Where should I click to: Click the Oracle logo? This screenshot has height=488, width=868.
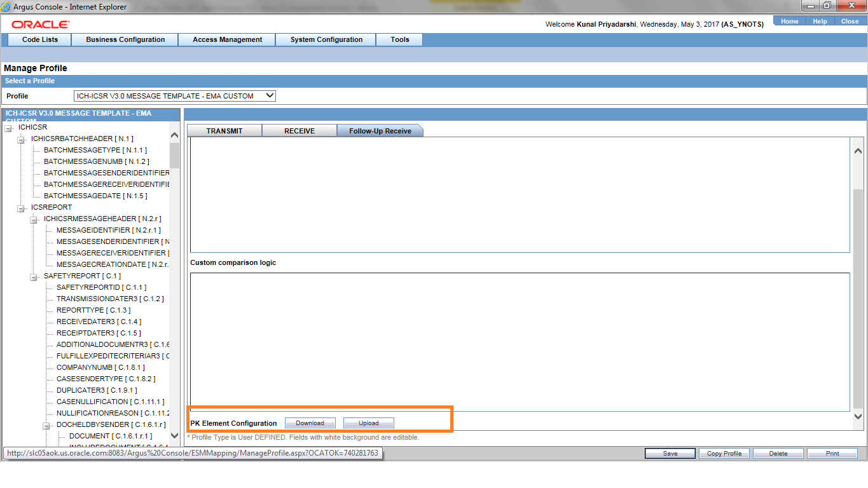41,24
